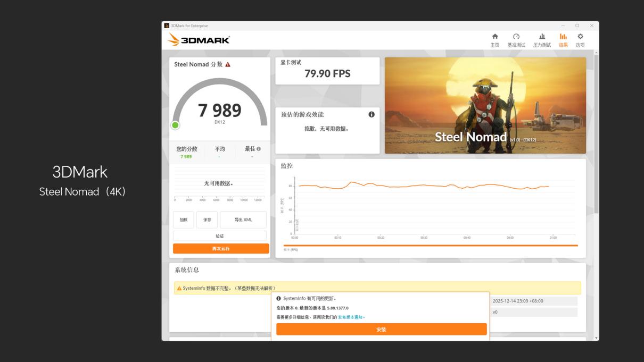Click the 验证 validate button
The height and width of the screenshot is (362, 644).
tap(220, 236)
